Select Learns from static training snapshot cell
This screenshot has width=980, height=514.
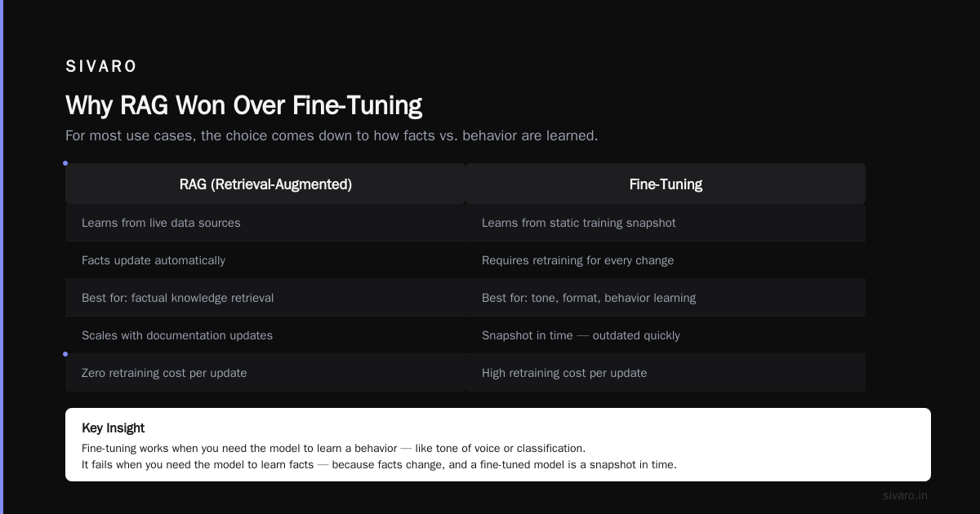(x=666, y=223)
